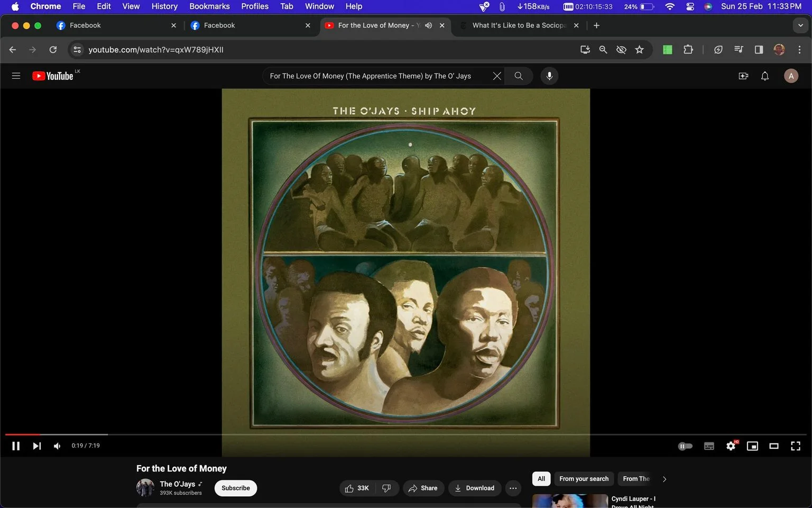Open the YouTube hamburger guide menu
This screenshot has width=812, height=508.
(16, 76)
